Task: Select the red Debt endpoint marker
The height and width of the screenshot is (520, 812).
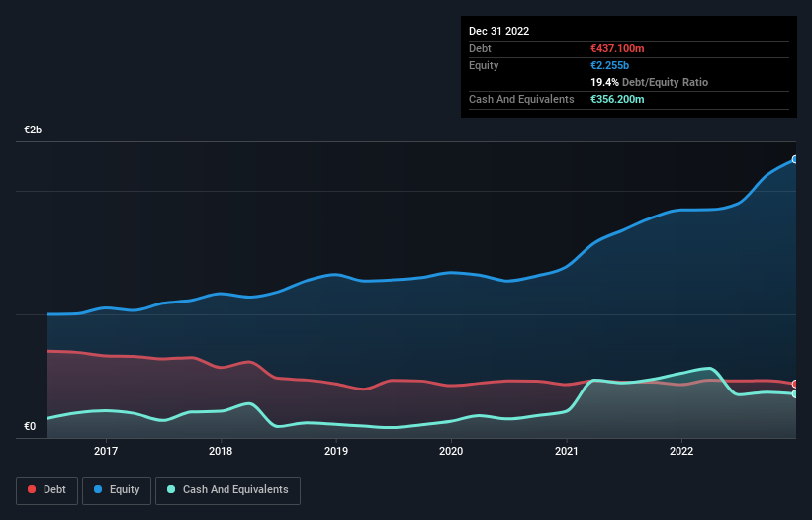Action: (795, 384)
